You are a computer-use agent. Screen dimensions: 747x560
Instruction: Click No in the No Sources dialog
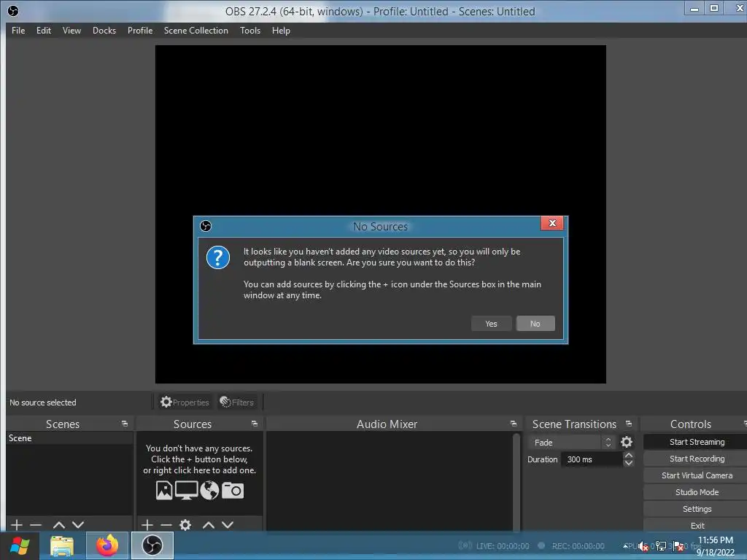coord(535,324)
